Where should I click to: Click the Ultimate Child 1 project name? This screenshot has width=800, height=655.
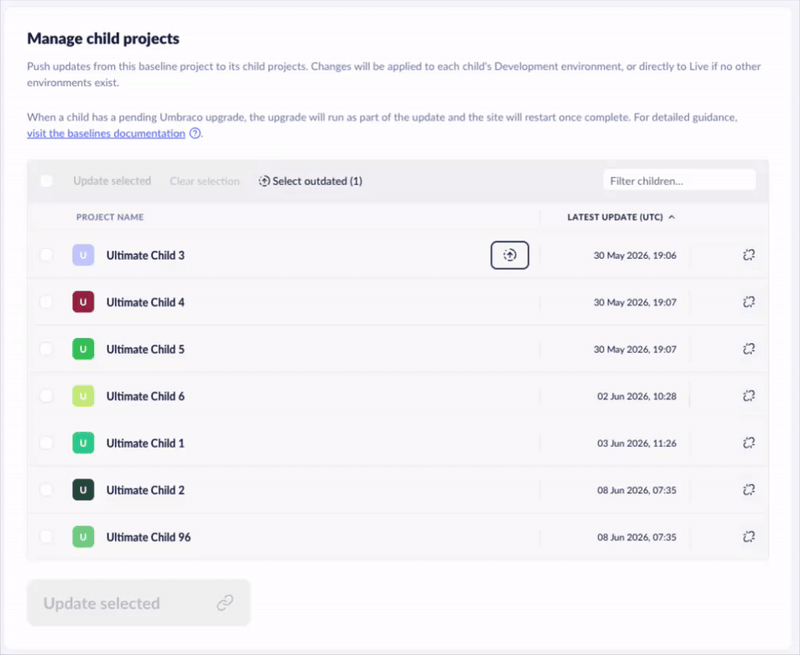[145, 443]
